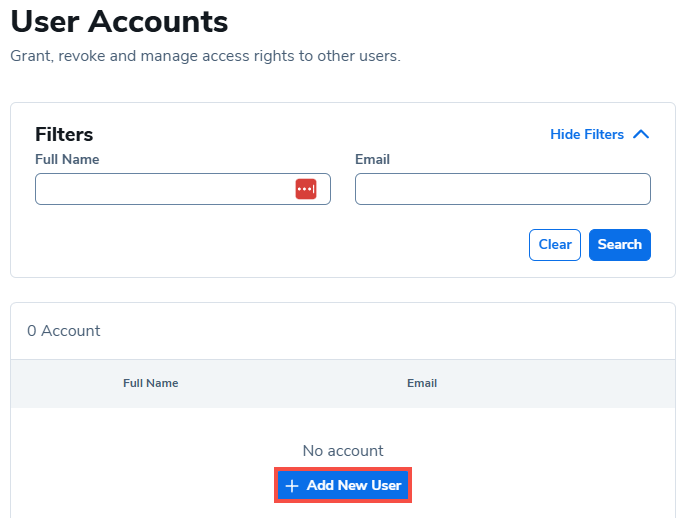Sort by the Email column header
The image size is (686, 518).
[421, 383]
